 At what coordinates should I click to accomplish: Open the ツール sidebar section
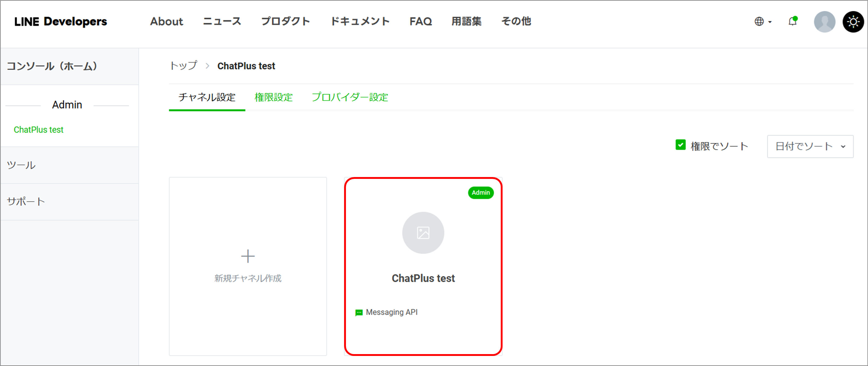point(21,165)
